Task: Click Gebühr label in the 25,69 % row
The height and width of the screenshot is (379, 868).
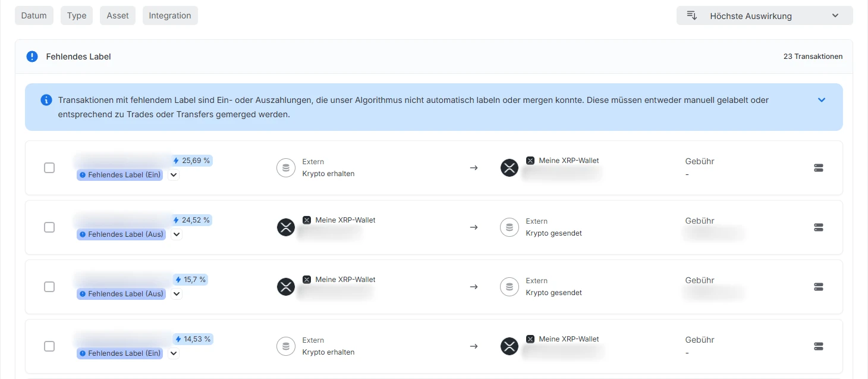Action: click(x=700, y=161)
